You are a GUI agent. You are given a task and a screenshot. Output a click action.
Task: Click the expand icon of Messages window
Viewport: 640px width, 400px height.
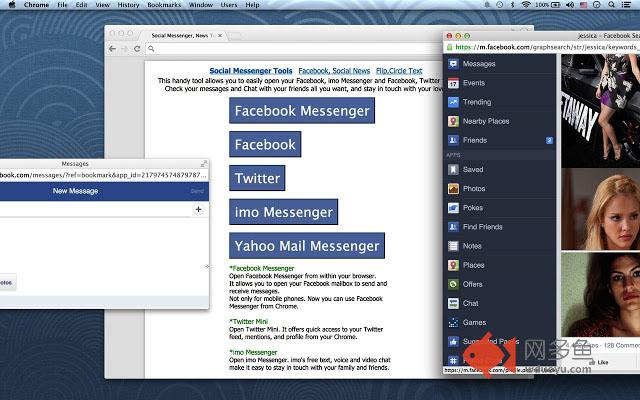pyautogui.click(x=204, y=164)
